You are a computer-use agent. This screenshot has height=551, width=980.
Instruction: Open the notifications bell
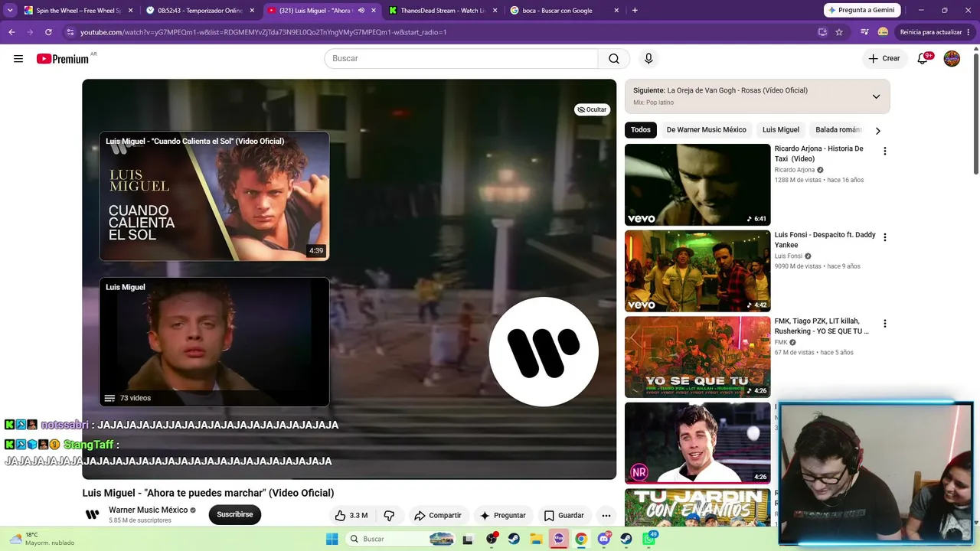923,59
